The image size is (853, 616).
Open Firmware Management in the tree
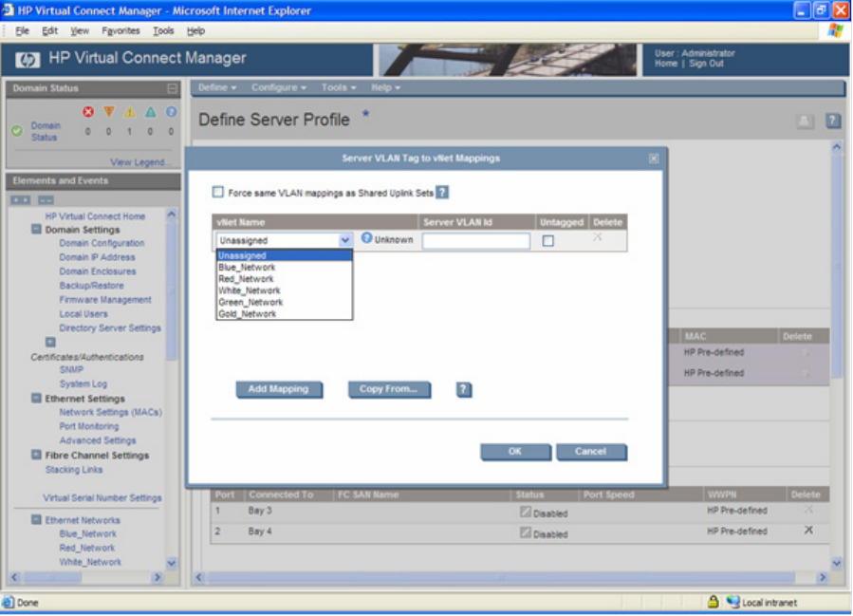click(x=105, y=300)
